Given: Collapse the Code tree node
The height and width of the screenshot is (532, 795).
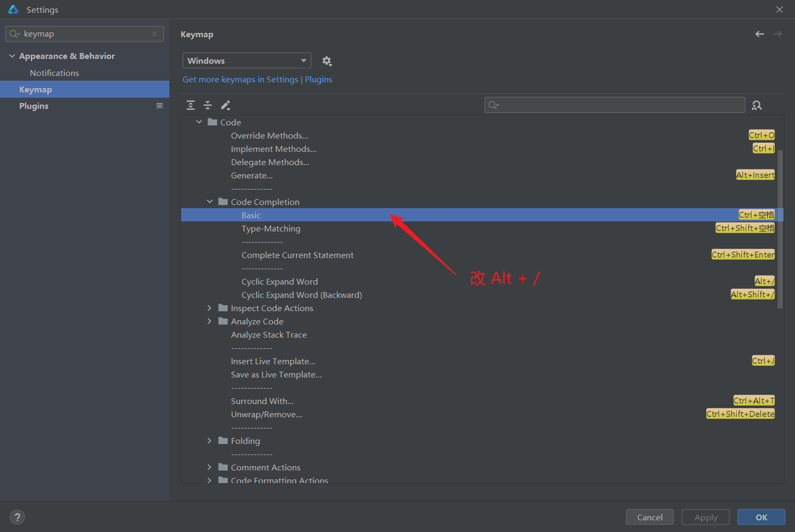Looking at the screenshot, I should click(199, 122).
